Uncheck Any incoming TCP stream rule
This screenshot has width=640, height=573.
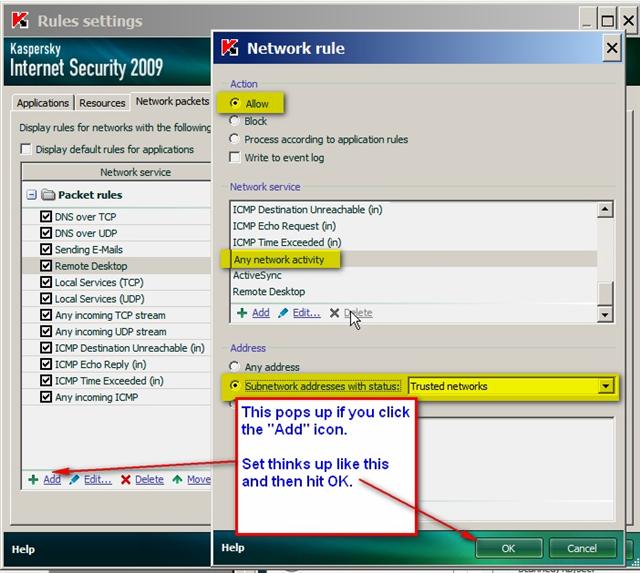click(x=46, y=315)
